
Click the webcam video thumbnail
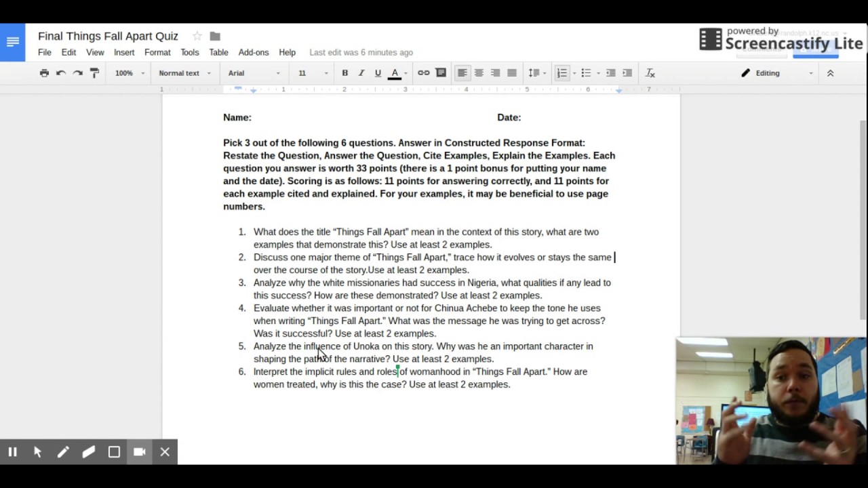pos(771,401)
